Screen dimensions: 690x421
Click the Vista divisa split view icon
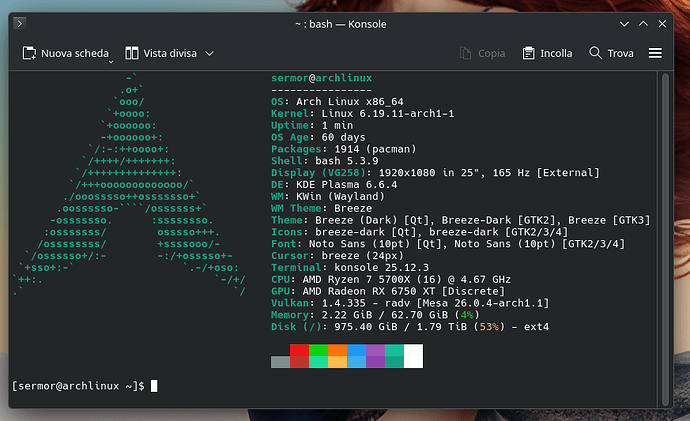tap(132, 53)
